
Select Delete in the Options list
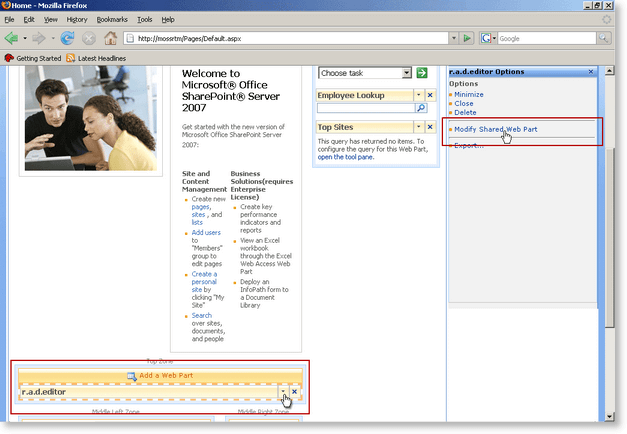click(x=465, y=112)
